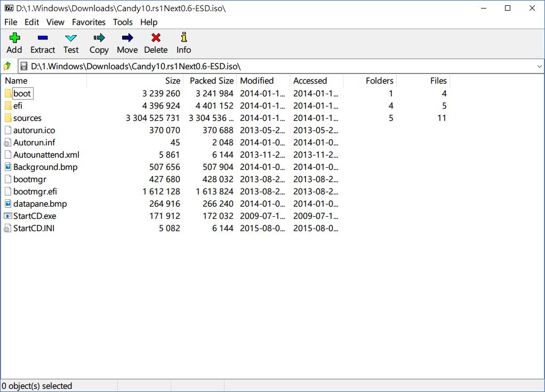Select the StartCD.exe file name
This screenshot has width=545, height=392.
pos(35,216)
